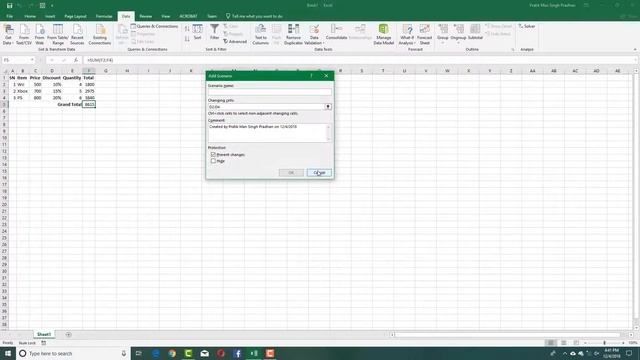The height and width of the screenshot is (360, 640).
Task: Click Advanced filter option
Action: pyautogui.click(x=235, y=42)
